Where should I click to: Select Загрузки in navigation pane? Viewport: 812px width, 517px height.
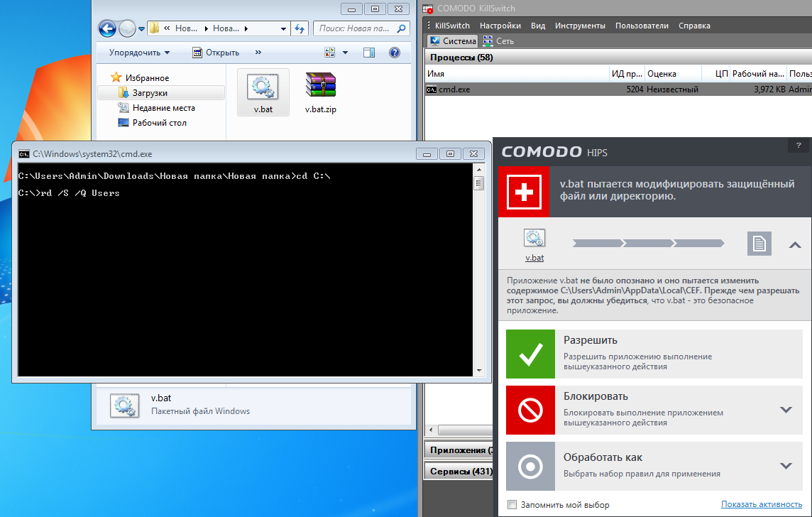(161, 93)
